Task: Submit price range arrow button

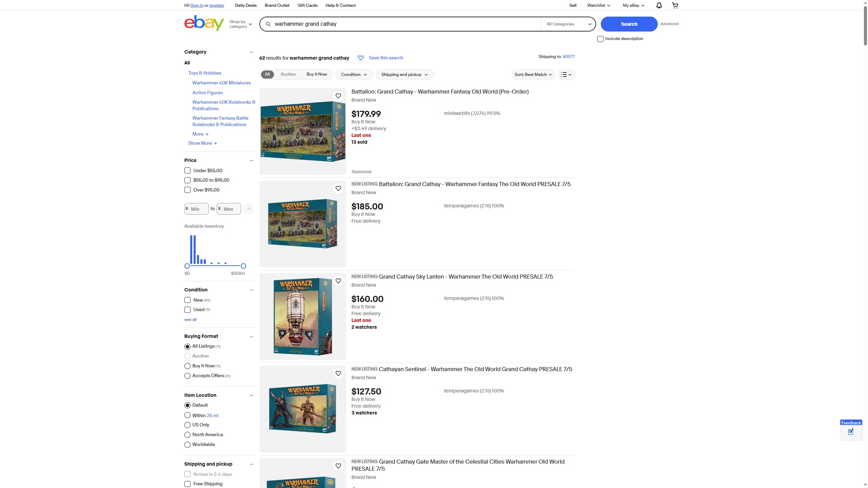Action: (249, 209)
